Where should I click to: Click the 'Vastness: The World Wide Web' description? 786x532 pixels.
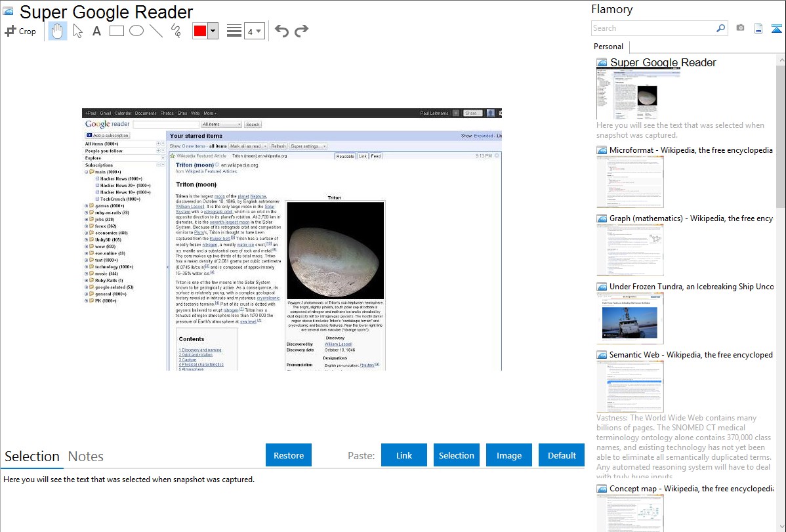(x=684, y=447)
